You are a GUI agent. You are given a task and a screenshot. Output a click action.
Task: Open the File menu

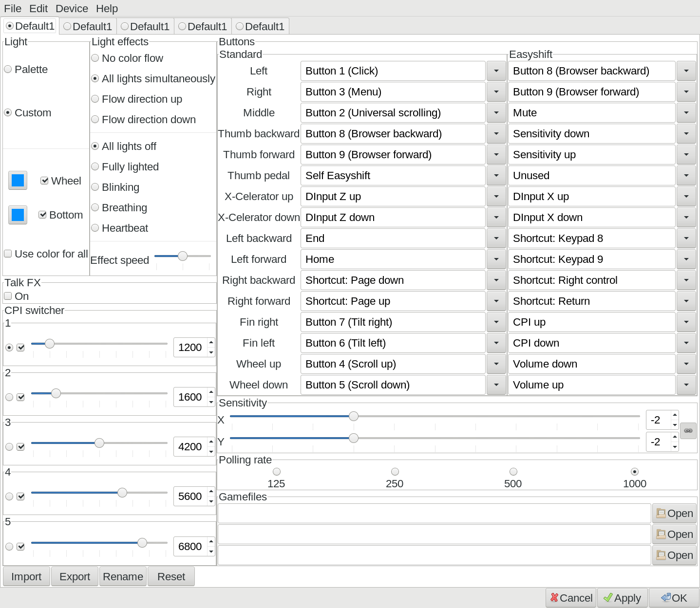click(13, 8)
